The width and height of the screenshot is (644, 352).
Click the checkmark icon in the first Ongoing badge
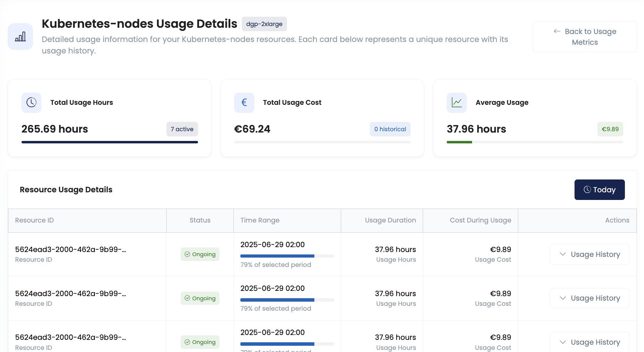coord(187,254)
